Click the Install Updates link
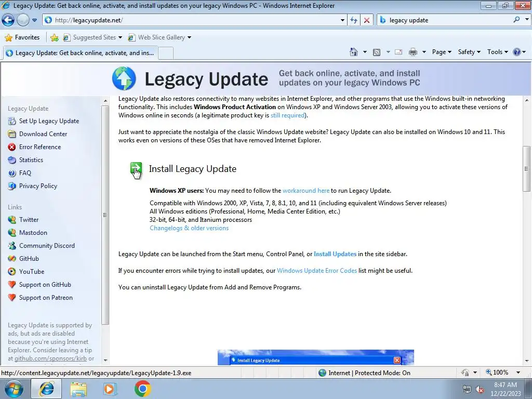Screen dimensions: 532x399 335,254
